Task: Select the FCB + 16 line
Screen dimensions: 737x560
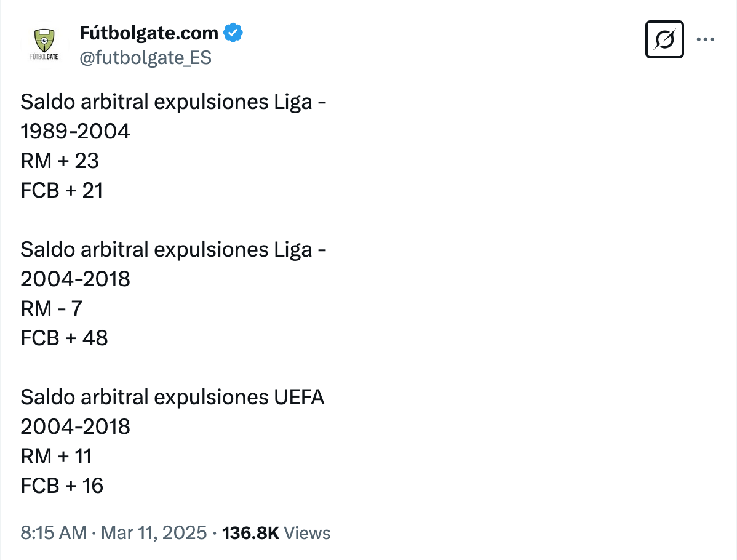Action: pyautogui.click(x=62, y=486)
